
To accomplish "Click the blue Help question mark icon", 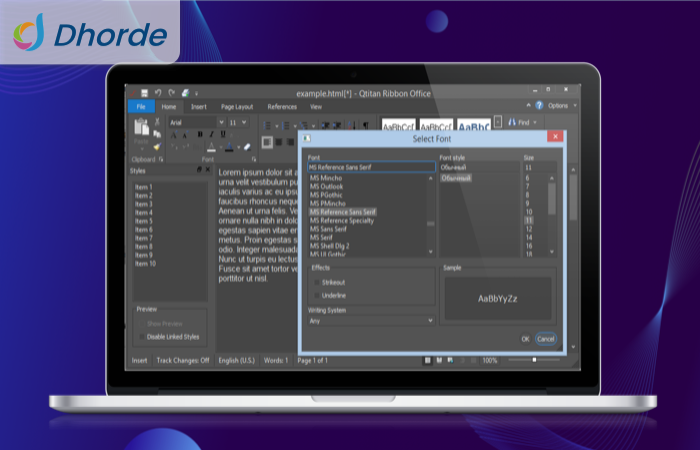I will (x=540, y=105).
